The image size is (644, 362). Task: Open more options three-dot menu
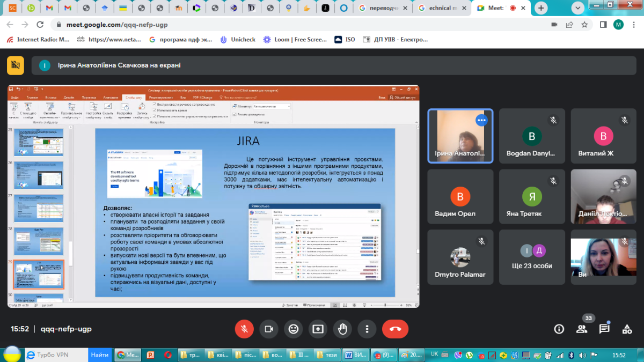[367, 329]
